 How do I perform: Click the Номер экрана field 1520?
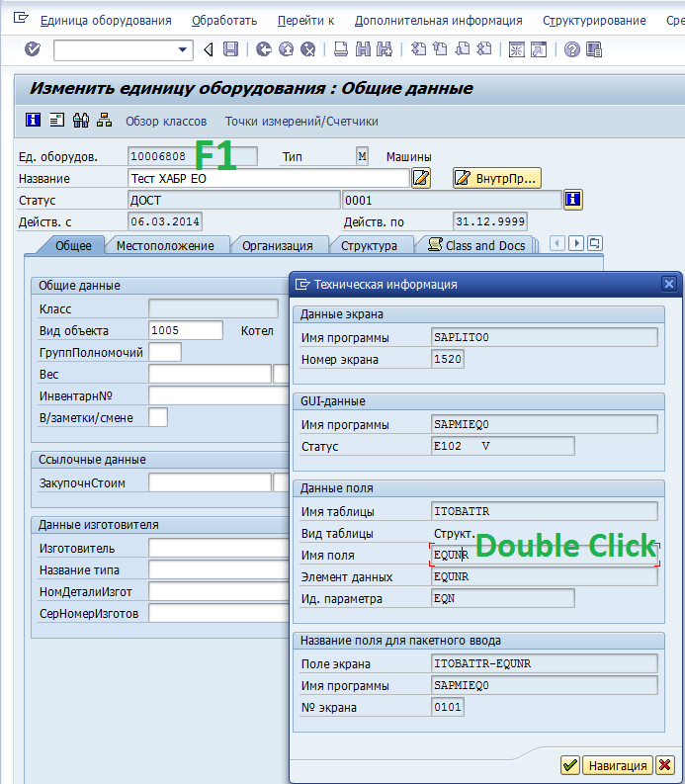tap(448, 359)
